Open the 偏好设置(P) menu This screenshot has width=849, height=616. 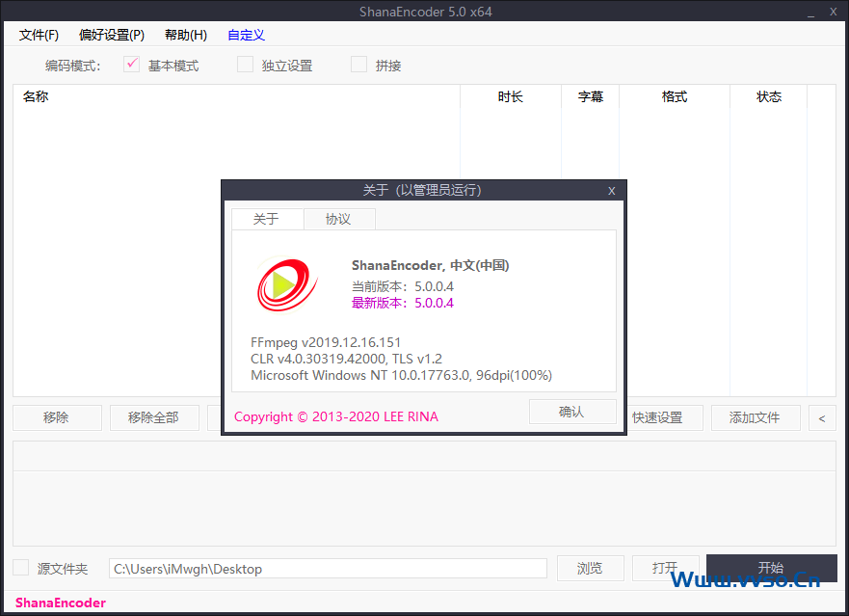[111, 35]
